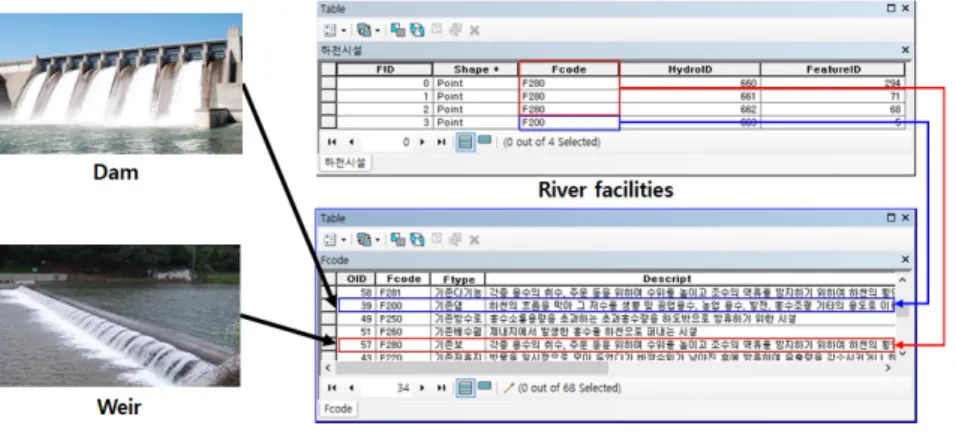This screenshot has width=956, height=432.
Task: Click Switch Selection icon in upper table toolbar
Action: (417, 30)
